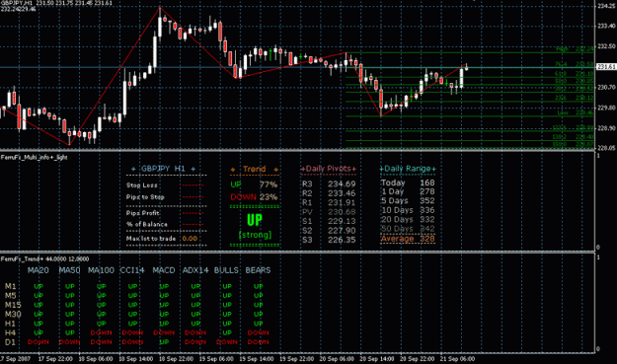The width and height of the screenshot is (617, 364).
Task: Click the MA50 column header
Action: click(69, 270)
